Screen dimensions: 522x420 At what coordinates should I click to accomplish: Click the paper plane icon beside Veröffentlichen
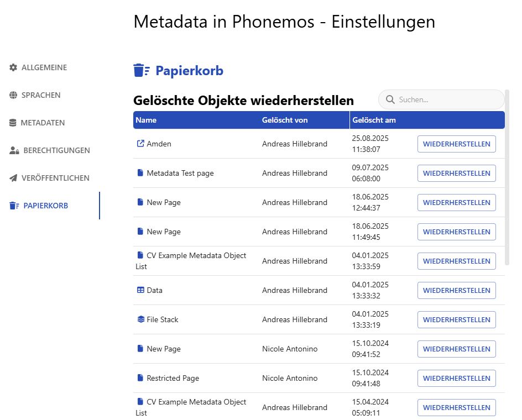point(13,178)
